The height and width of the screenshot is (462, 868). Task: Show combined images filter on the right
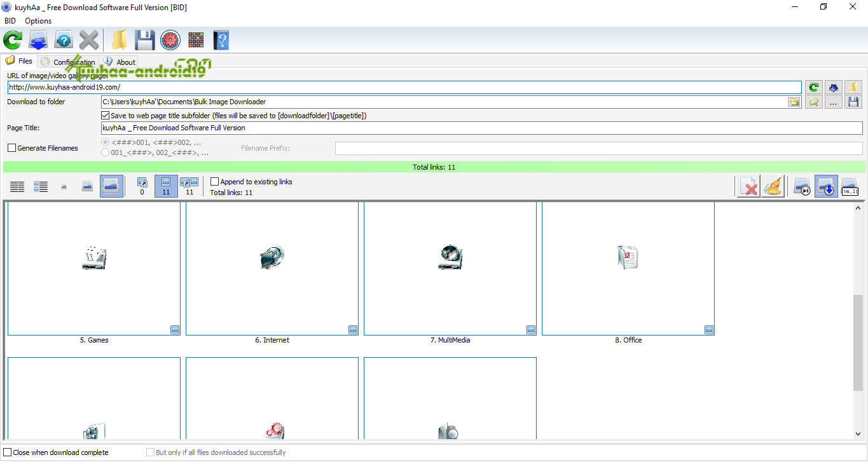[189, 187]
